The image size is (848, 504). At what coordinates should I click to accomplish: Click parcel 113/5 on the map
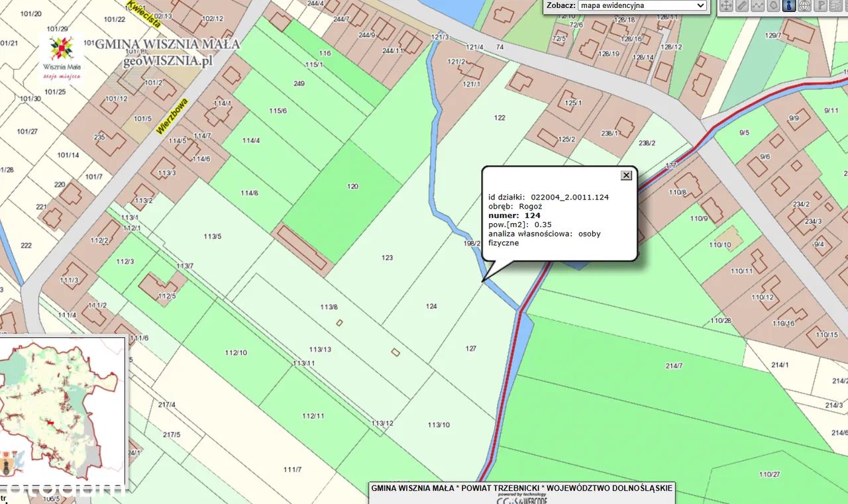213,236
